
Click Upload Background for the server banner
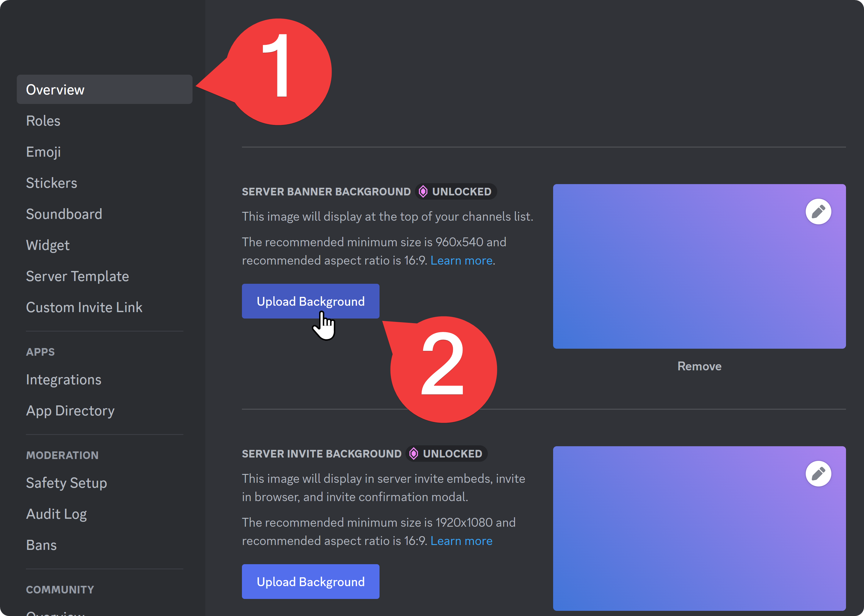pyautogui.click(x=311, y=301)
